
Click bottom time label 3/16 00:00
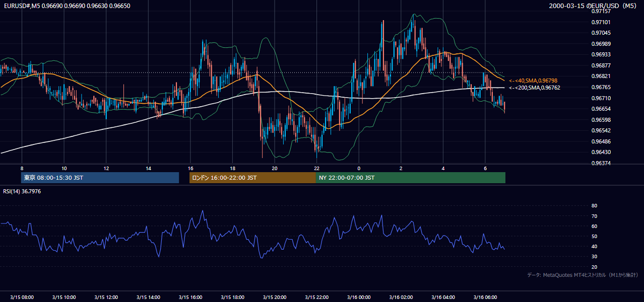359,297
